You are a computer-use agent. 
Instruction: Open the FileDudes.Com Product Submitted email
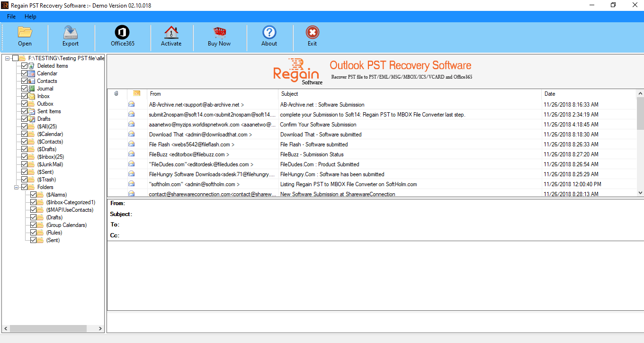click(372, 164)
